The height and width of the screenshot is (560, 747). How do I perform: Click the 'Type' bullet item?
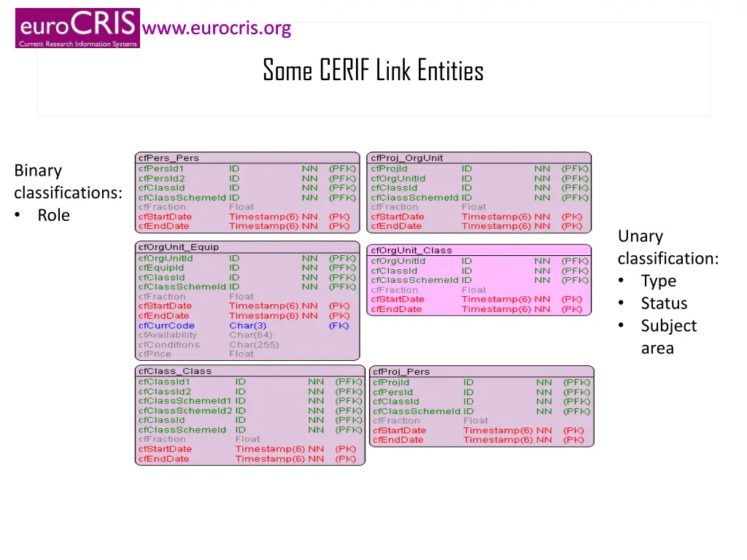tap(658, 281)
